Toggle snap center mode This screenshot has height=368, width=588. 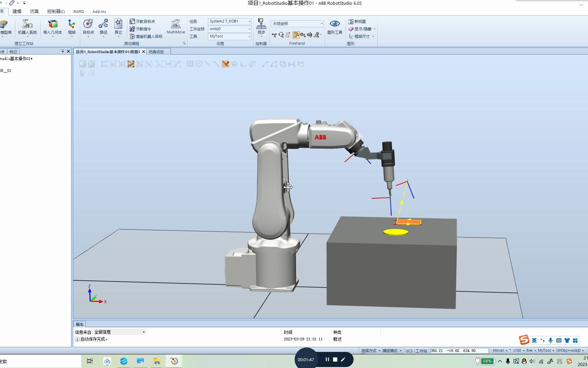tap(199, 64)
